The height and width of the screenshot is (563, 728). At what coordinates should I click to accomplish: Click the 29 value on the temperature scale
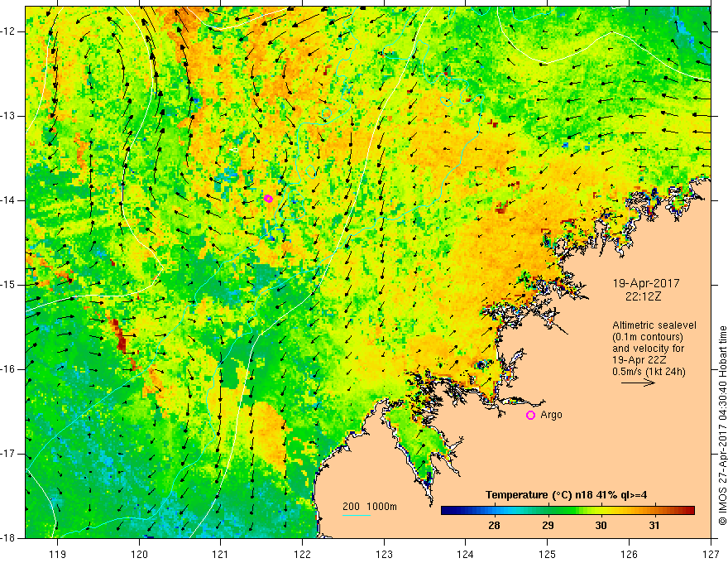click(548, 526)
